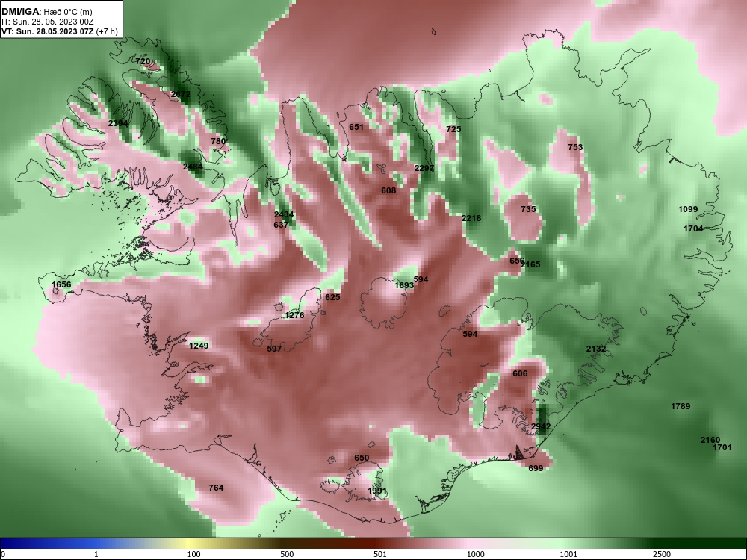Screen dimensions: 747x560
Task: Click the 1276 height label
Action: (294, 315)
